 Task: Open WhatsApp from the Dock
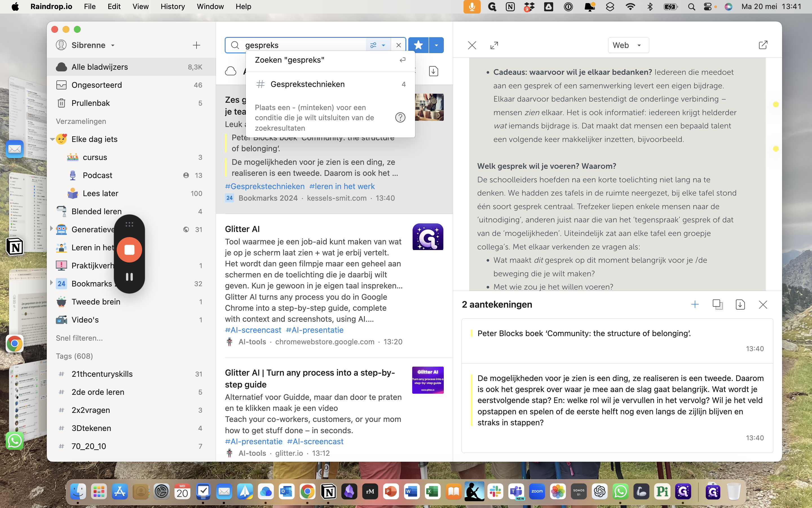620,492
